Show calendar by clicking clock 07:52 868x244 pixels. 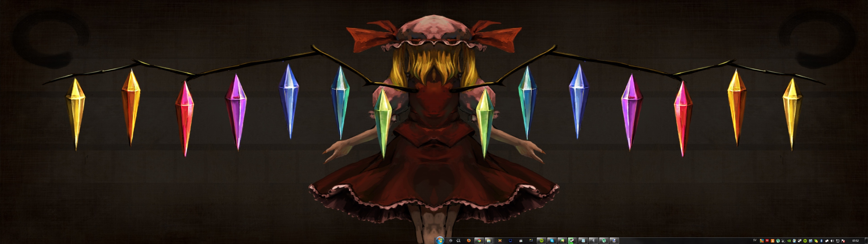point(856,241)
